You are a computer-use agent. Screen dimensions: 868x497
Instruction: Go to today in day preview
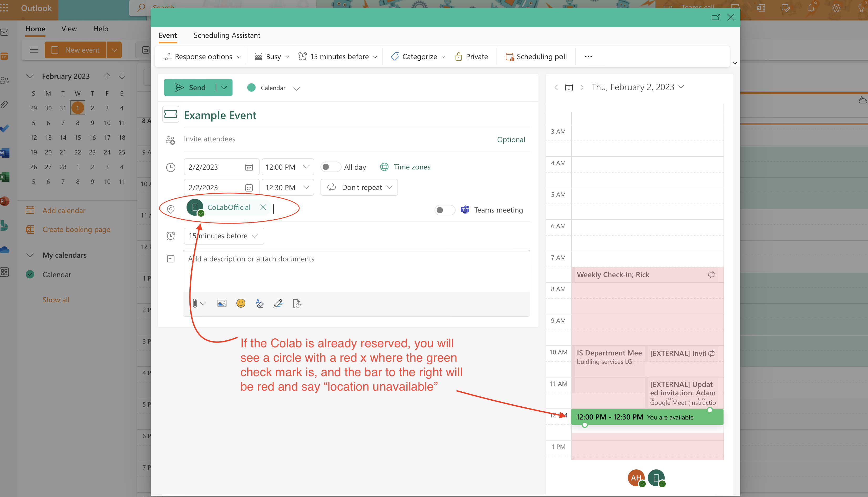[x=569, y=87]
